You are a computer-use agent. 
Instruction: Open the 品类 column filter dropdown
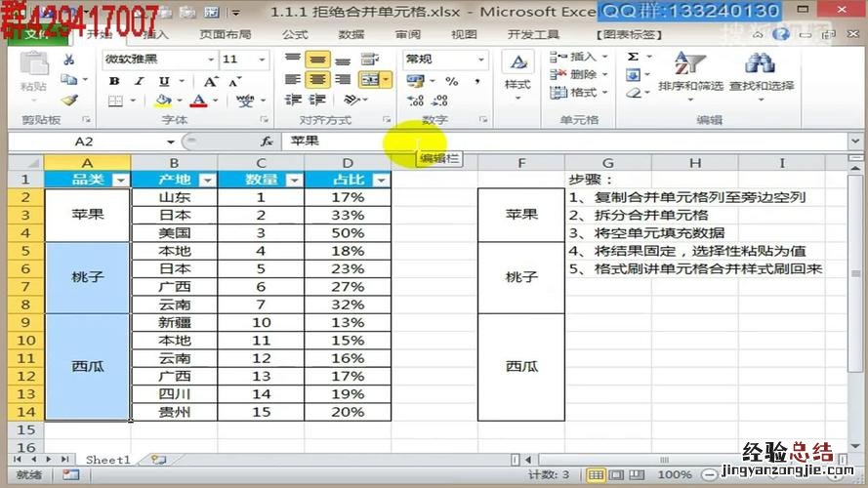click(x=120, y=180)
